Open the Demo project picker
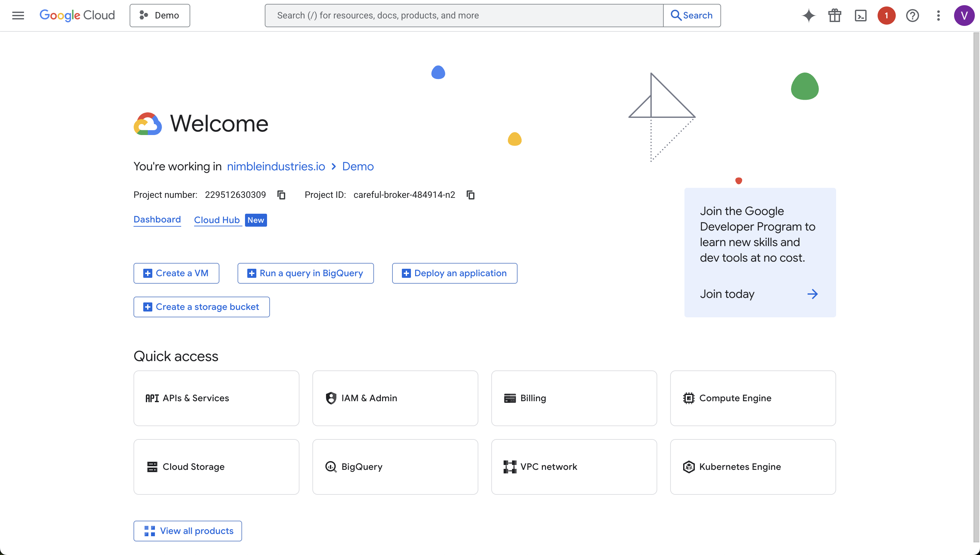 (x=159, y=15)
